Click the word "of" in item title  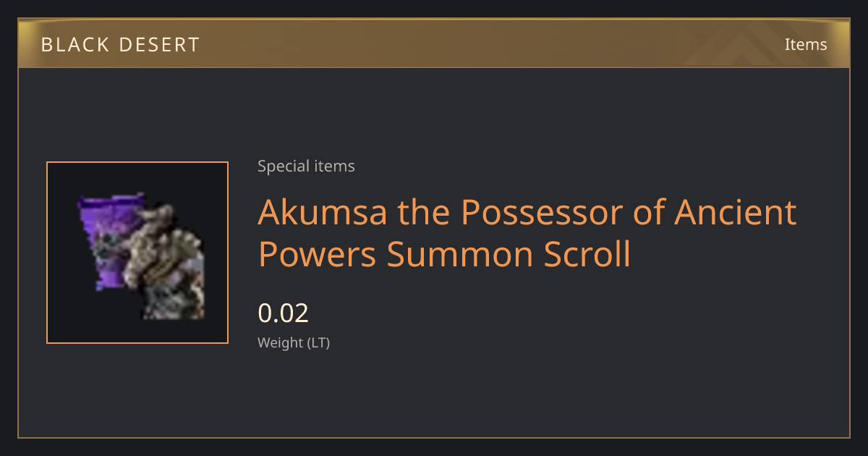point(648,213)
